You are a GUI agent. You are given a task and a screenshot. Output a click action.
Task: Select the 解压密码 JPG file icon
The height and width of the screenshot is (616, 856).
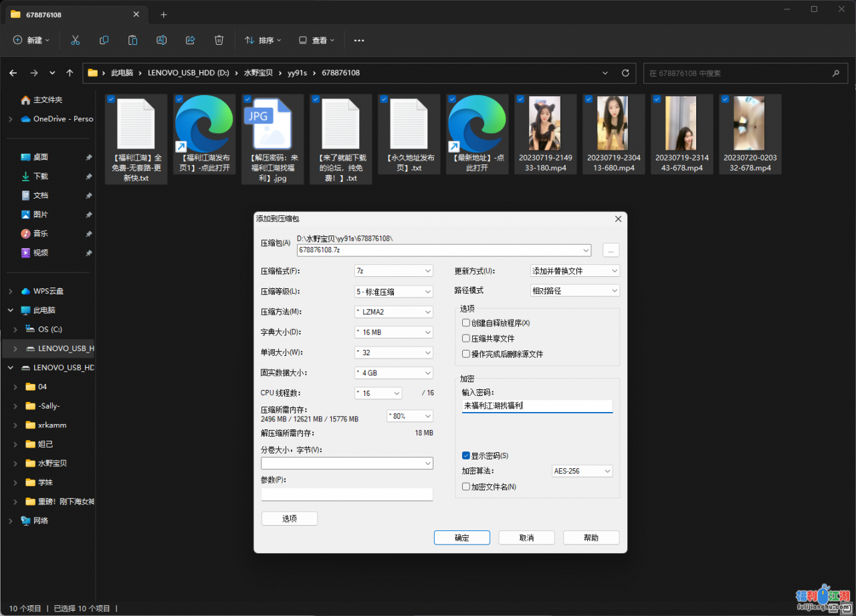coord(273,124)
